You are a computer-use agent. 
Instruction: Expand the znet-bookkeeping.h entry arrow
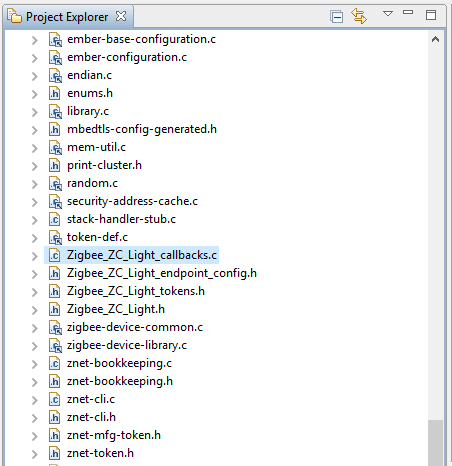[x=35, y=382]
